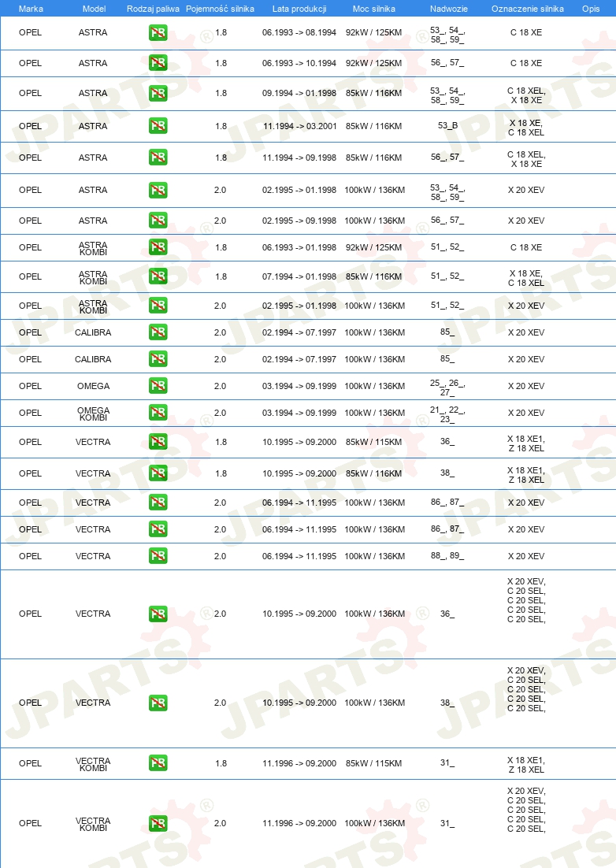Click fuel icon for Astra Kombi C 18 XE row

coord(158,247)
